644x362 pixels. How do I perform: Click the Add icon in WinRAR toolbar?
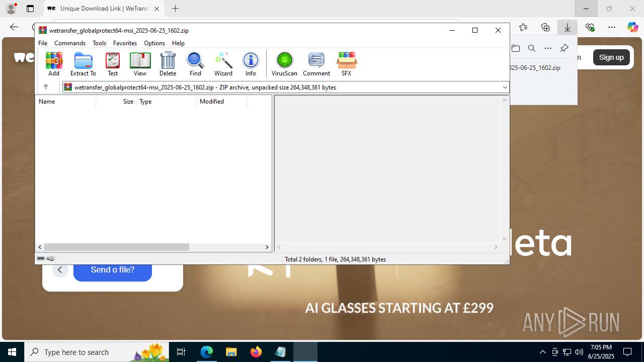(x=54, y=64)
